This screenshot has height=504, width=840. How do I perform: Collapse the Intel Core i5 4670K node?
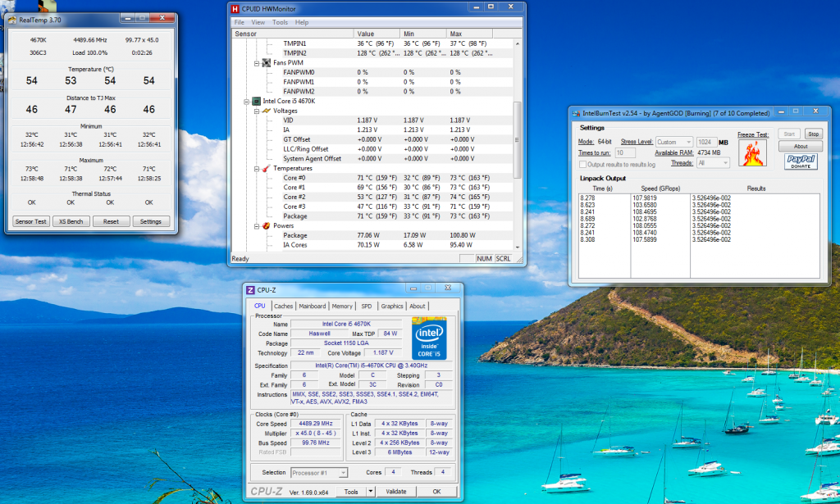pos(246,101)
